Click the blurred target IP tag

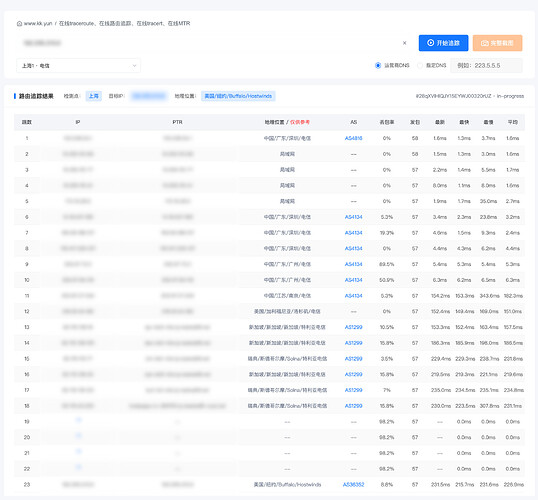[149, 96]
